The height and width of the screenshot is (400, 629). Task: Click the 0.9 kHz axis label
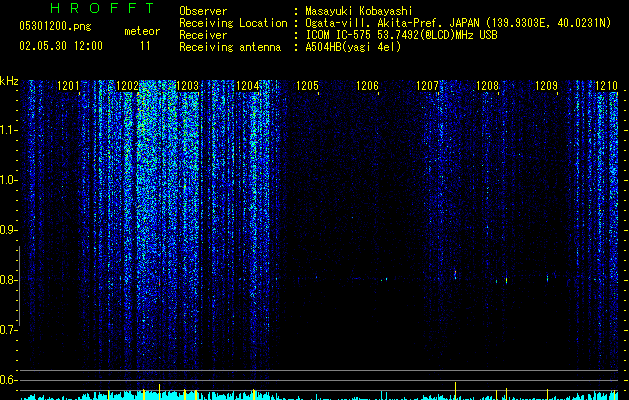coord(8,230)
